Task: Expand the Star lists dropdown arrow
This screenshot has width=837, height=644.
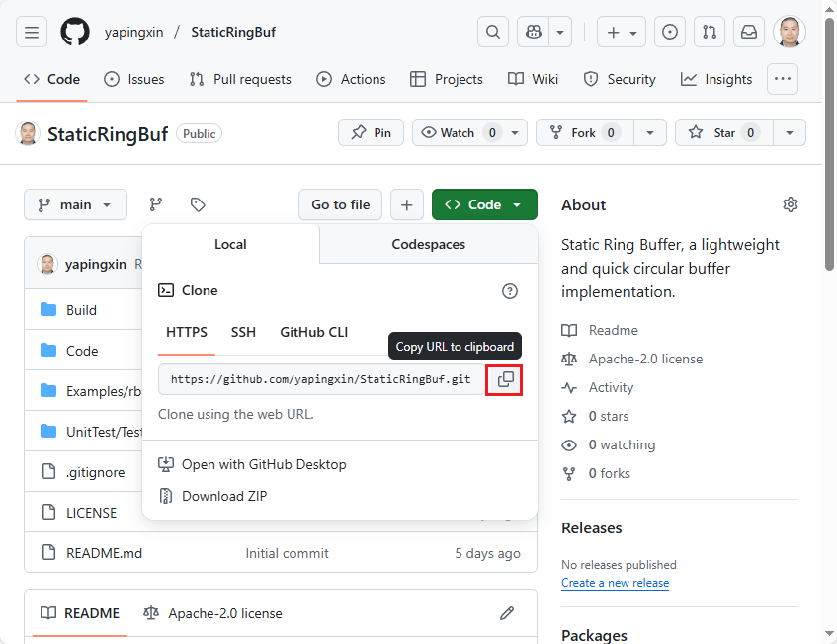Action: click(x=790, y=133)
